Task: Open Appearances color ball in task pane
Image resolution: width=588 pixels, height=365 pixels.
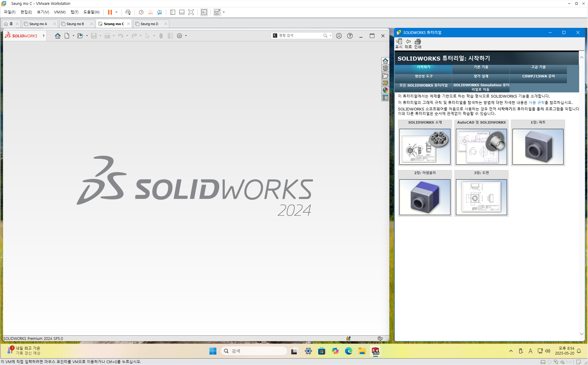Action: [385, 90]
